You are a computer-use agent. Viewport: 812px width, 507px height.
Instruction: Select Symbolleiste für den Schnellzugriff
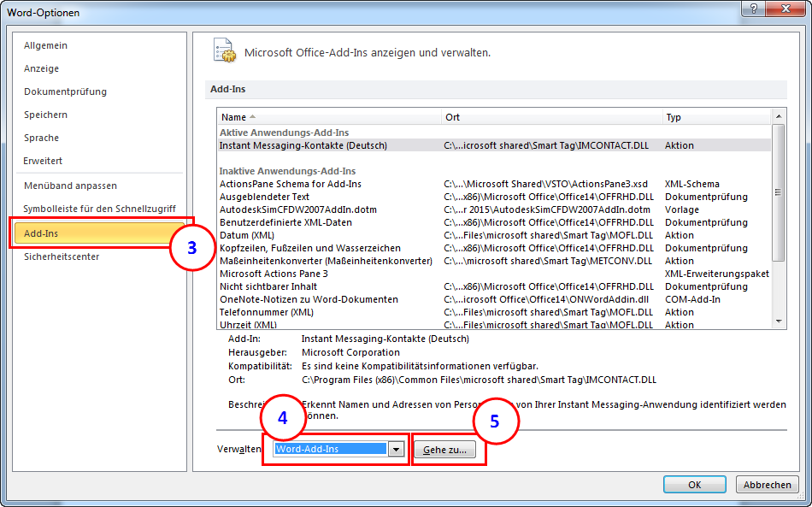99,209
